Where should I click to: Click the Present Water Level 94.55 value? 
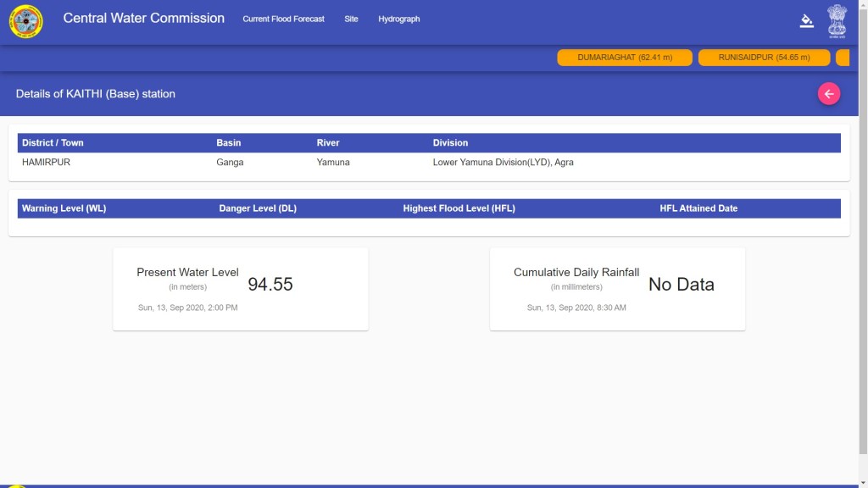(x=270, y=285)
